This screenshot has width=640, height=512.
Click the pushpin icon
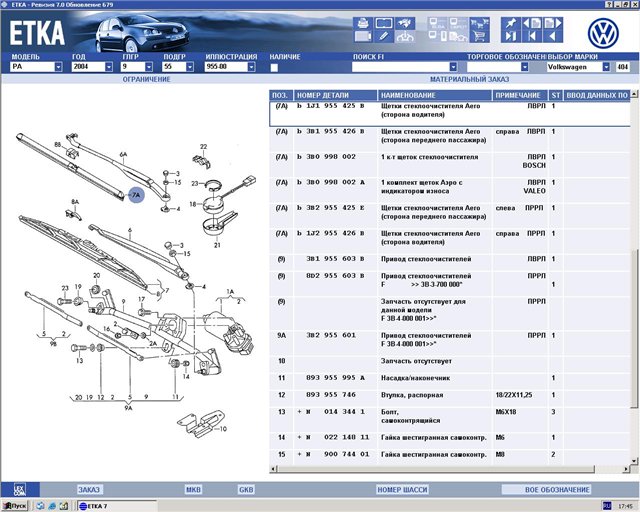tap(511, 23)
